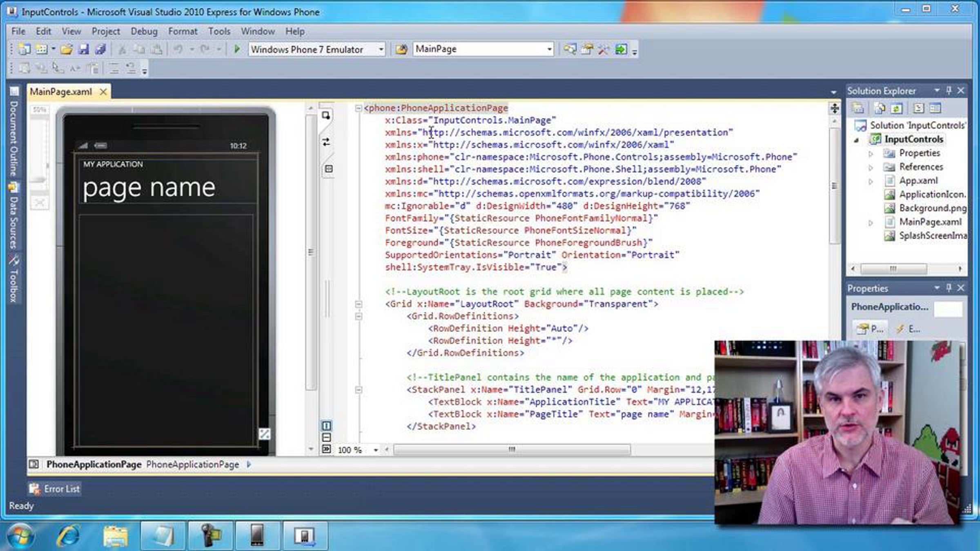Expand the App.xaml tree node

click(871, 182)
